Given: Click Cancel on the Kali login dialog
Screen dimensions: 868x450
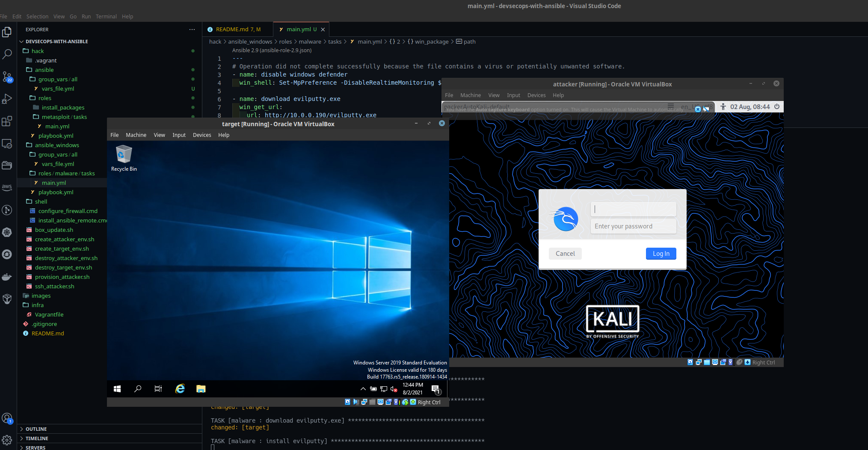Looking at the screenshot, I should click(x=565, y=254).
